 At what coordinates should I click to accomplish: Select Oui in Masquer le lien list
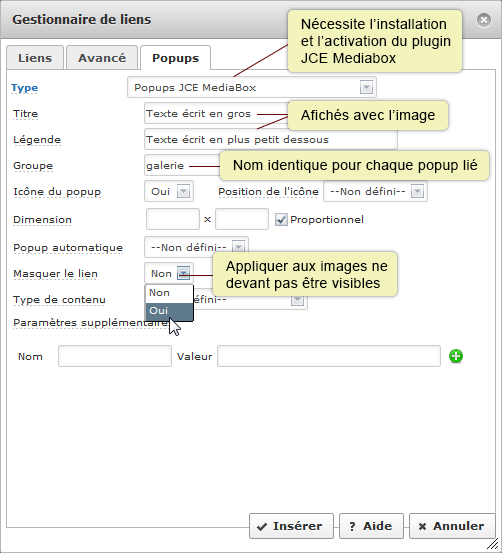169,311
